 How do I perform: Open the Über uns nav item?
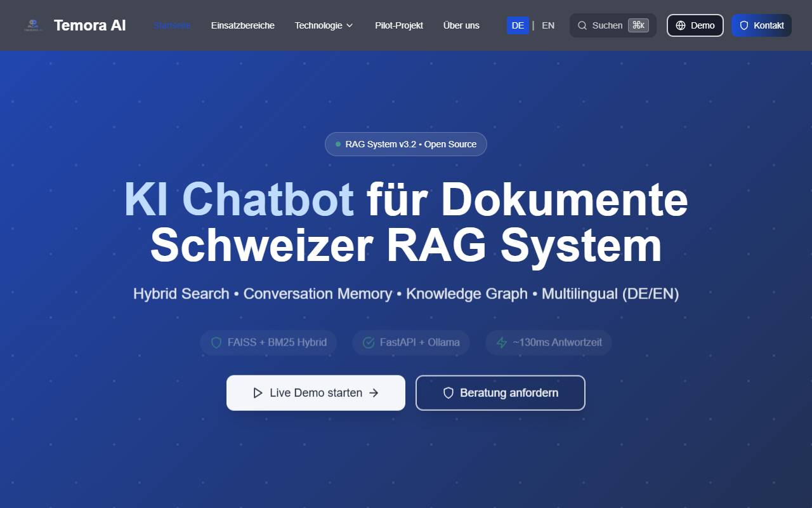point(461,25)
